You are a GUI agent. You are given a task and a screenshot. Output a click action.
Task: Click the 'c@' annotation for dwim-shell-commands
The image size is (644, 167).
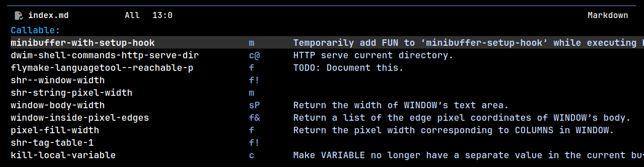[x=254, y=56]
